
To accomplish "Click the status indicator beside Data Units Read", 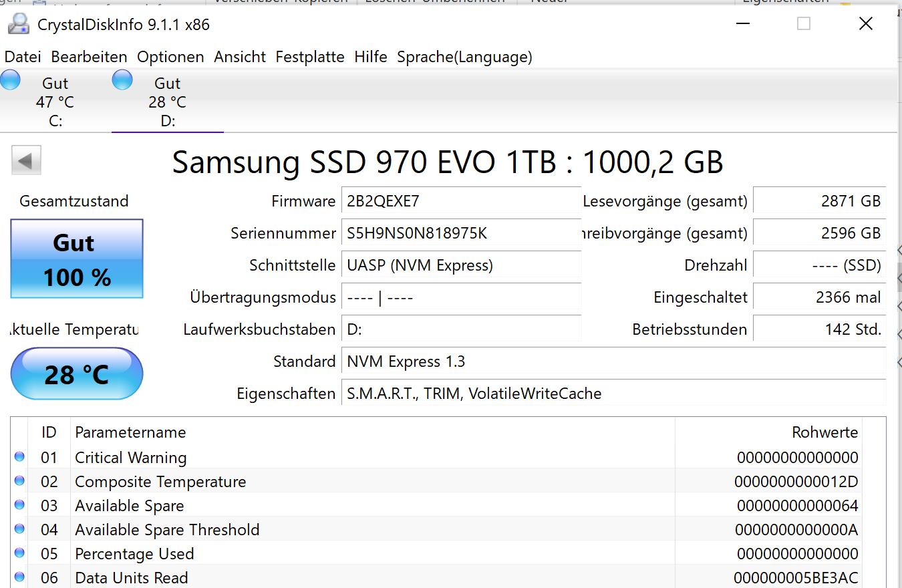I will [x=19, y=577].
